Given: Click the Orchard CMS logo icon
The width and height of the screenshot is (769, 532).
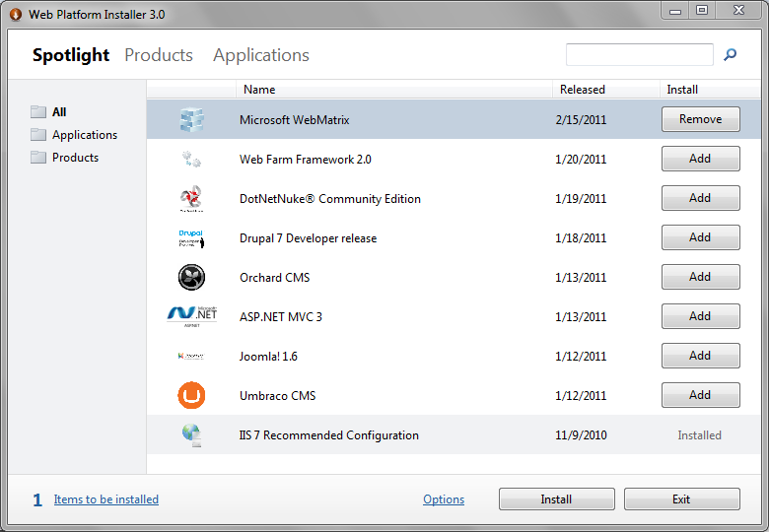Looking at the screenshot, I should pyautogui.click(x=191, y=277).
